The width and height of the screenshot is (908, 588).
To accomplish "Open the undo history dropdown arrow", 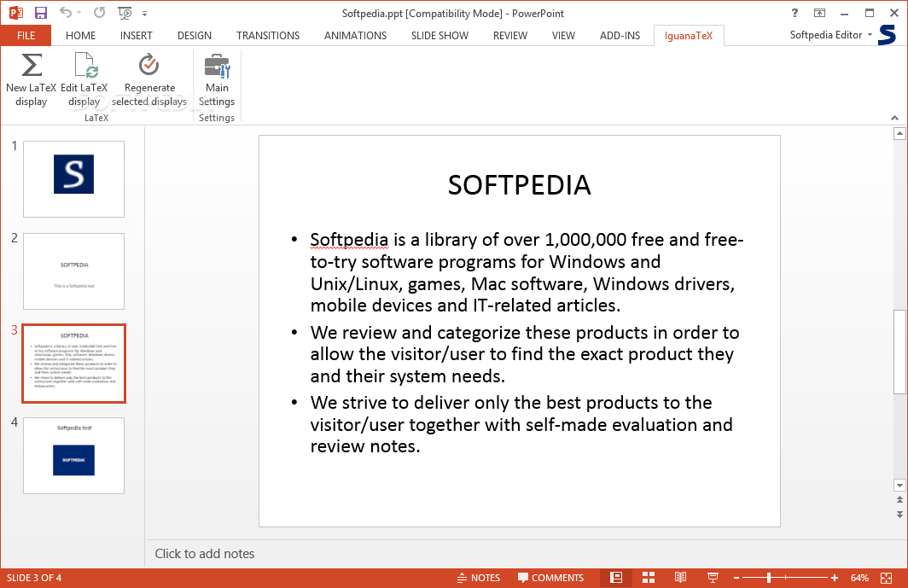I will [79, 13].
